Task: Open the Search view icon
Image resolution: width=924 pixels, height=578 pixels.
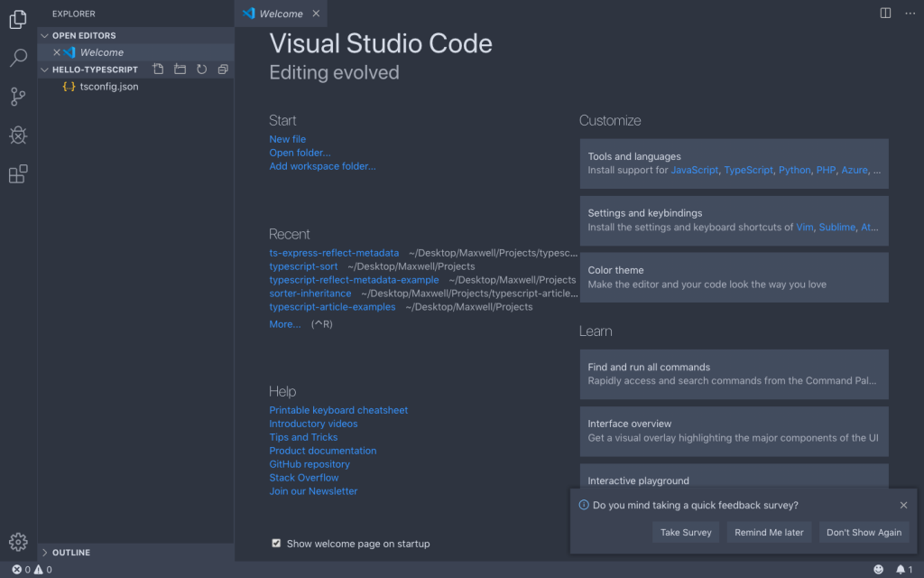Action: coord(18,59)
